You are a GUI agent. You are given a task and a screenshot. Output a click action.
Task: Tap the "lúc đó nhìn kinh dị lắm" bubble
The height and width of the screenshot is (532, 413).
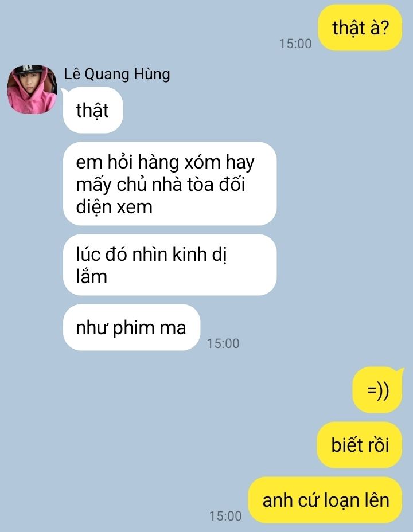tap(170, 265)
